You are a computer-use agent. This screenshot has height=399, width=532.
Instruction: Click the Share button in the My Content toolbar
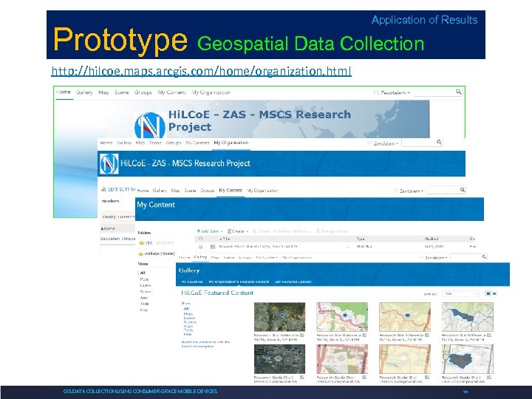(261, 231)
